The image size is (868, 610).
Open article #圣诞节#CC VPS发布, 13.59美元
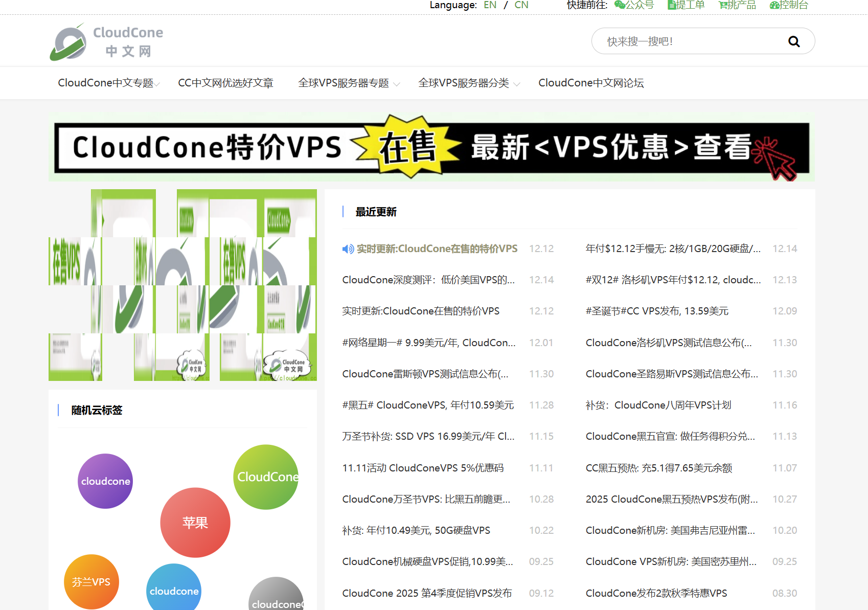(657, 311)
